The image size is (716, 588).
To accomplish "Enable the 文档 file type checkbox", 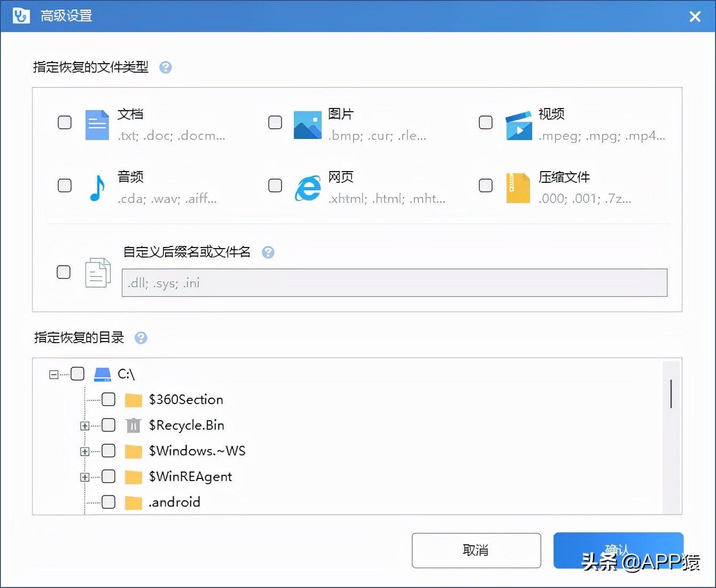I will (x=64, y=122).
